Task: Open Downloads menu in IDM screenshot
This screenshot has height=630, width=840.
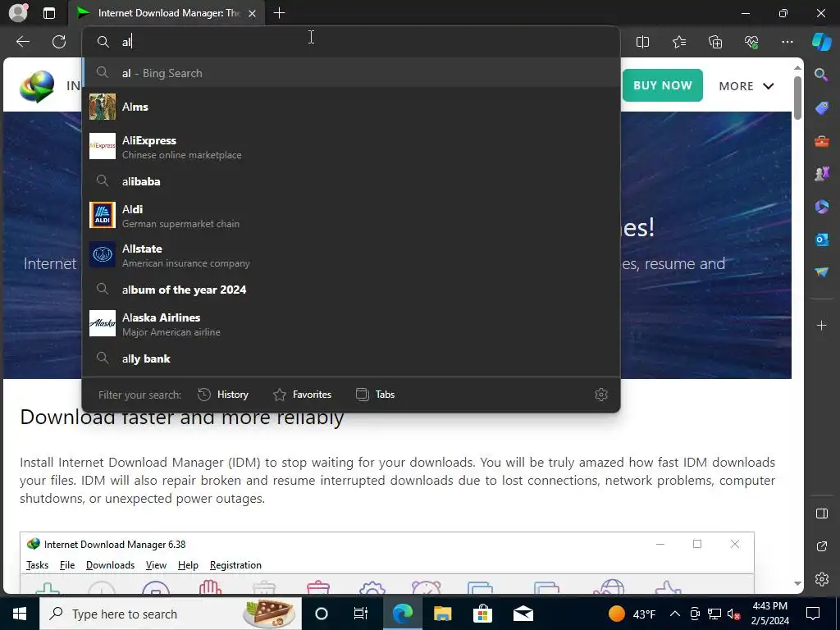Action: point(111,565)
